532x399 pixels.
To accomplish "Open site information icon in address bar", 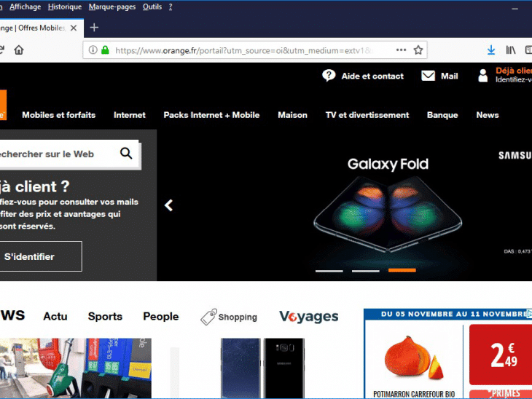I will click(x=93, y=50).
